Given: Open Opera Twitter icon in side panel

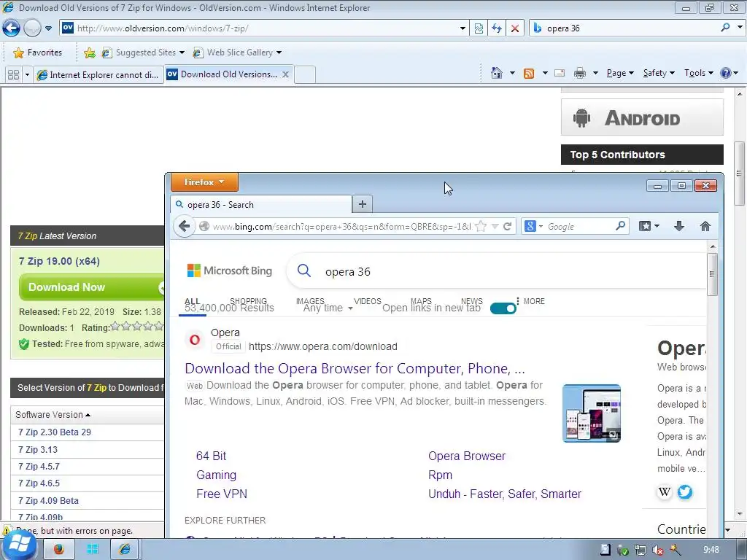Looking at the screenshot, I should pyautogui.click(x=684, y=491).
